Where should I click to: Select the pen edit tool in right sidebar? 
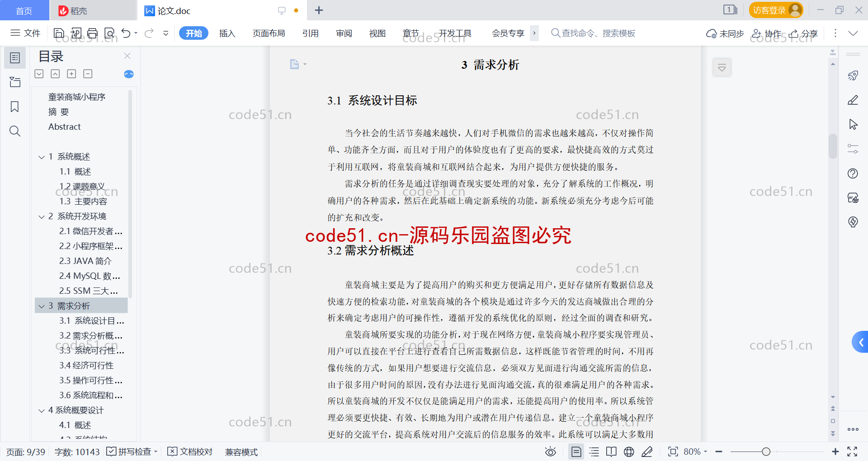tap(853, 100)
